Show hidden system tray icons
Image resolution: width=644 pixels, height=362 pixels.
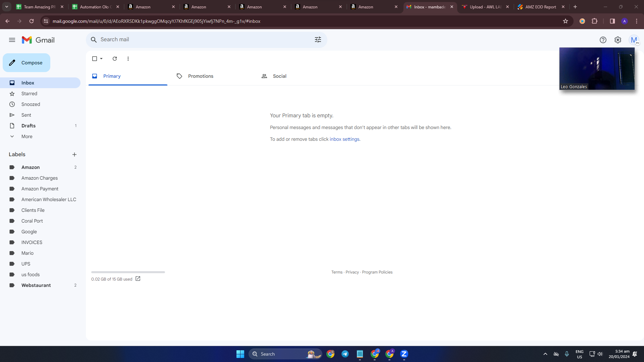(x=545, y=354)
